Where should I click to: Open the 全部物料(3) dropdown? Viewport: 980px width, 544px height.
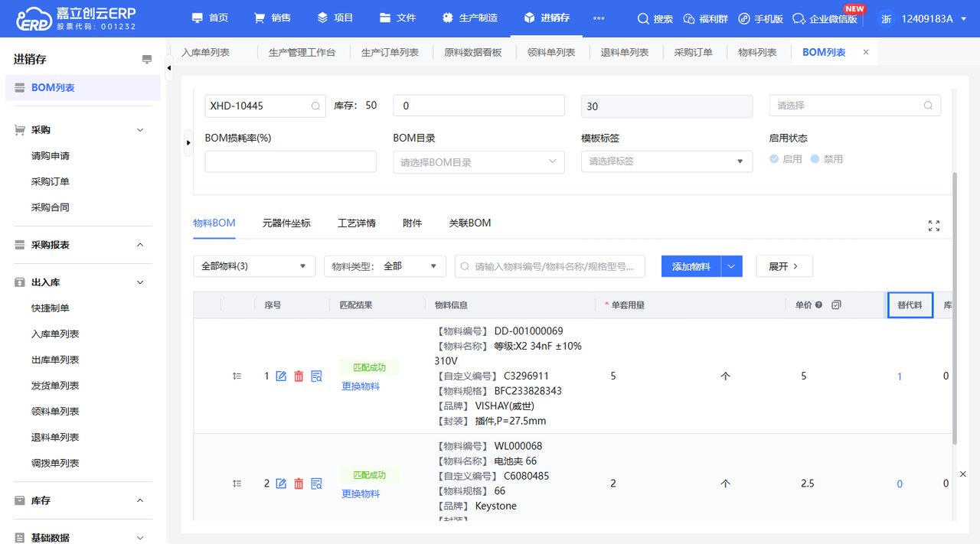click(x=254, y=266)
